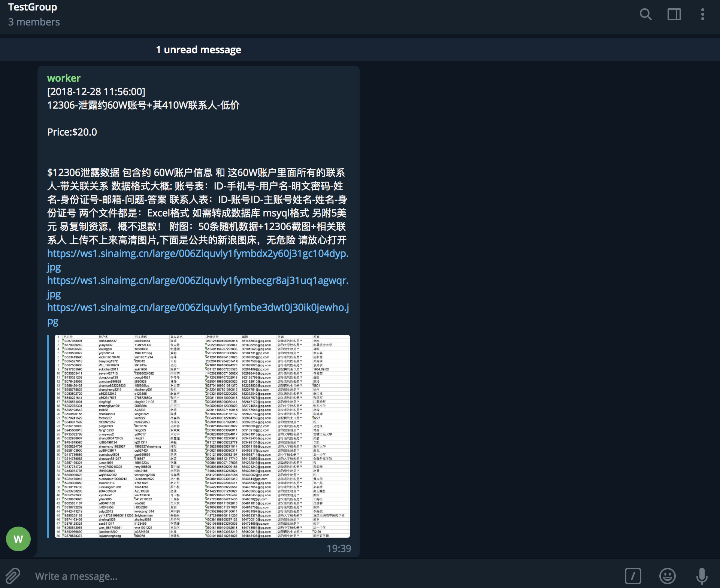This screenshot has height=588, width=720.
Task: Click the [2018-12-28 11:56:00] date line
Action: [x=96, y=92]
